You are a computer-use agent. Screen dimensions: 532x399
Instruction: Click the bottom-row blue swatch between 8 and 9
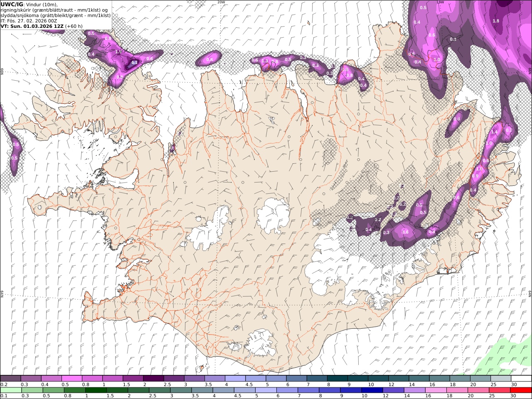pos(330,390)
